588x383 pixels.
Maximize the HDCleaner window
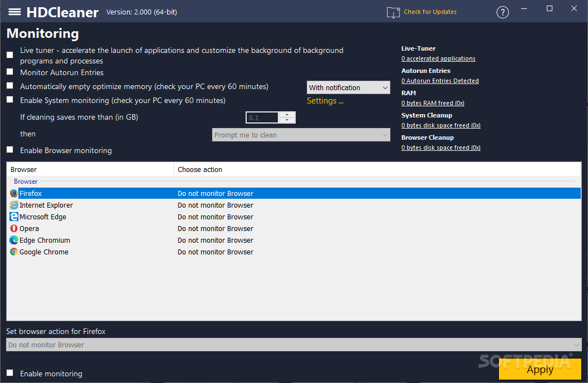pyautogui.click(x=550, y=8)
